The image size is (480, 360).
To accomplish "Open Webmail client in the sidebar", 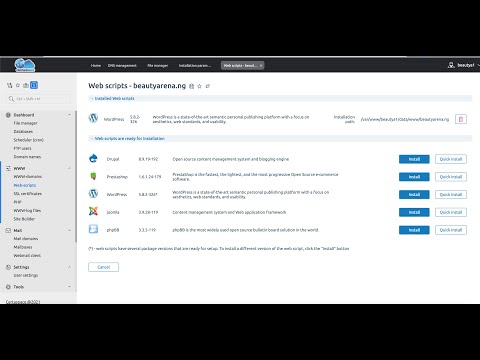I will click(x=27, y=256).
